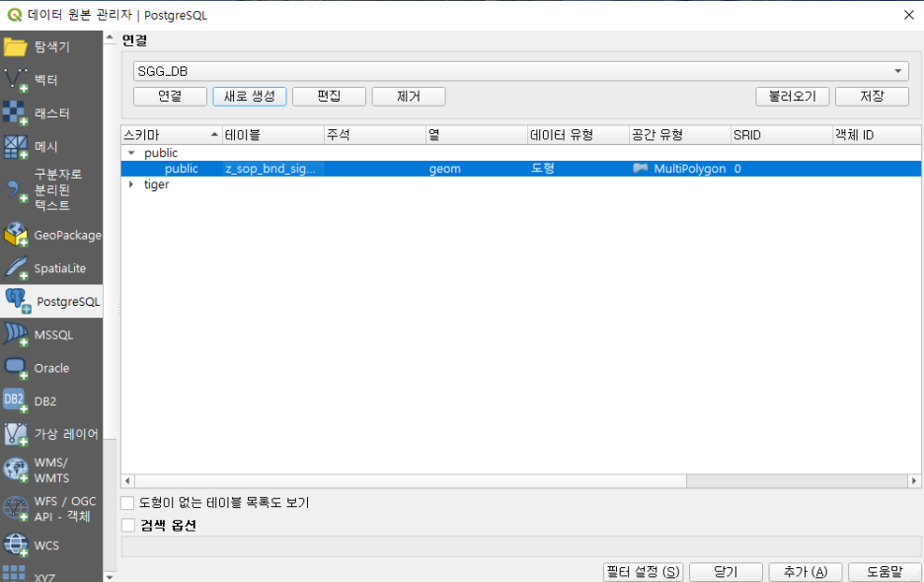Click the QGIS logo in title bar
924x582 pixels.
(x=14, y=15)
